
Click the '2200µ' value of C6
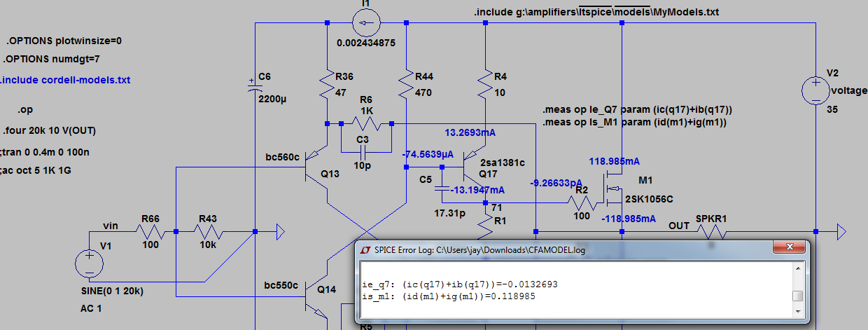pyautogui.click(x=273, y=100)
